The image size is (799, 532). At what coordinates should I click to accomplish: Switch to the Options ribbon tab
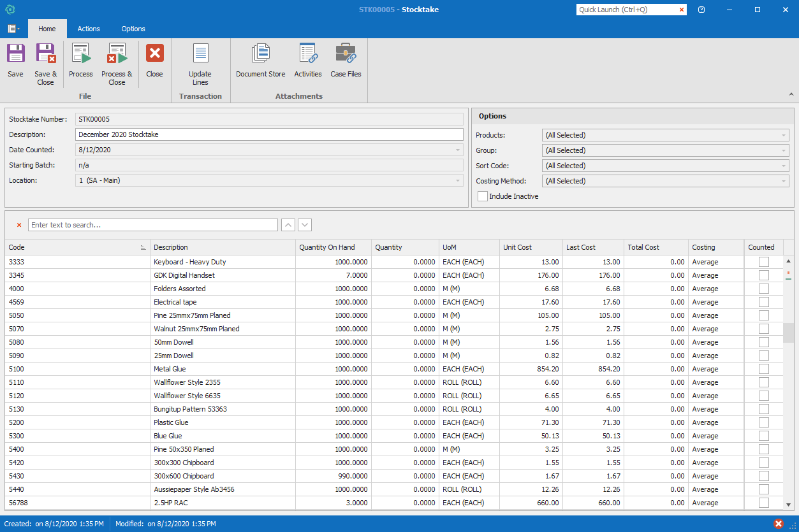(133, 29)
